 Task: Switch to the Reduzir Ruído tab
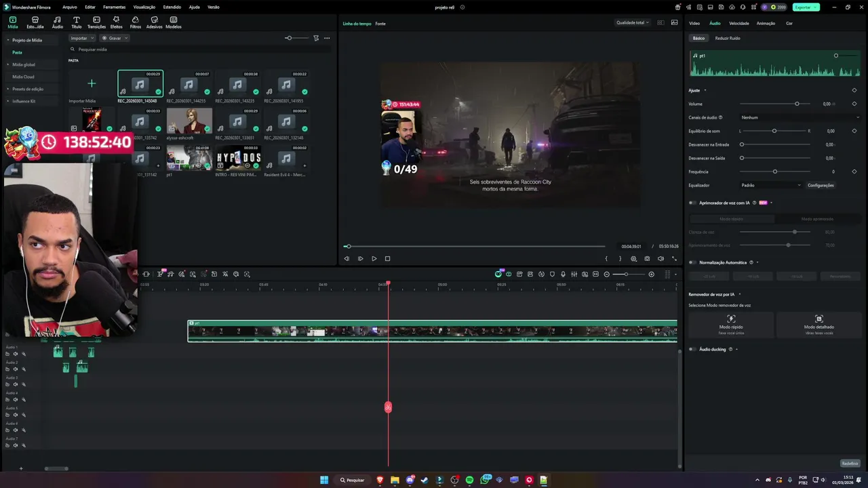click(x=728, y=38)
